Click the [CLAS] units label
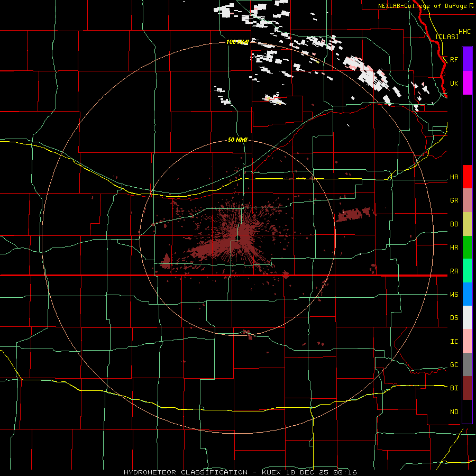 pos(447,36)
